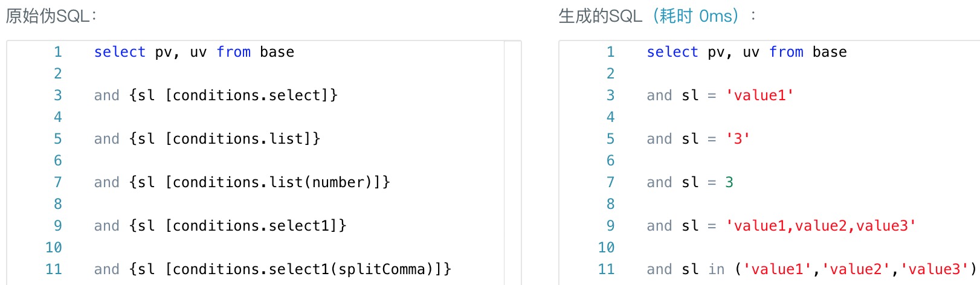This screenshot has height=285, width=980.
Task: Click the green number 3 in generated SQL
Action: coord(729,182)
